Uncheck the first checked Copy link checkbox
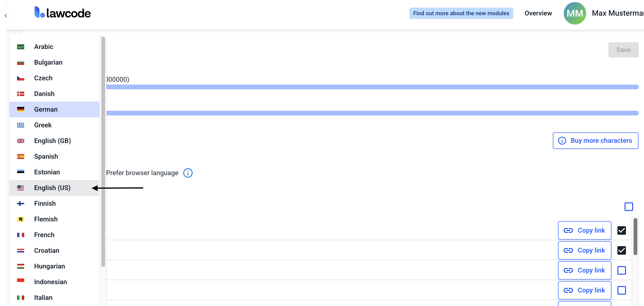Screen dimensions: 644x306 click(x=621, y=230)
